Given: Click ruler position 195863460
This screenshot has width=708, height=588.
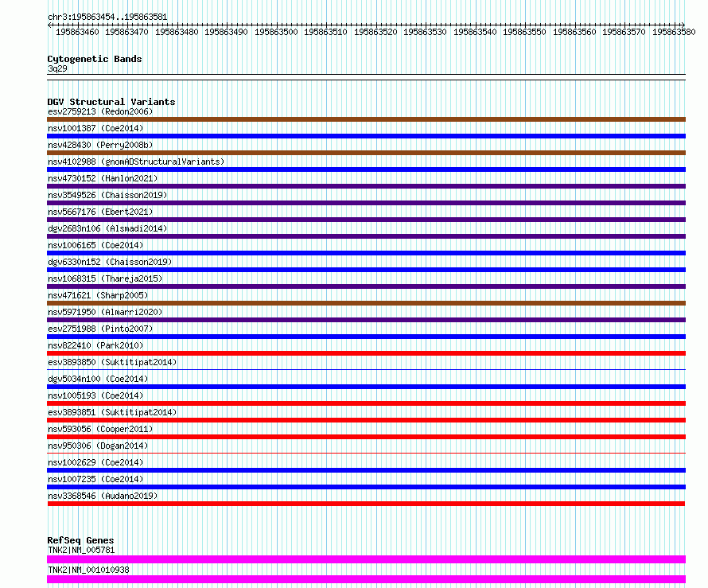Looking at the screenshot, I should [x=77, y=32].
